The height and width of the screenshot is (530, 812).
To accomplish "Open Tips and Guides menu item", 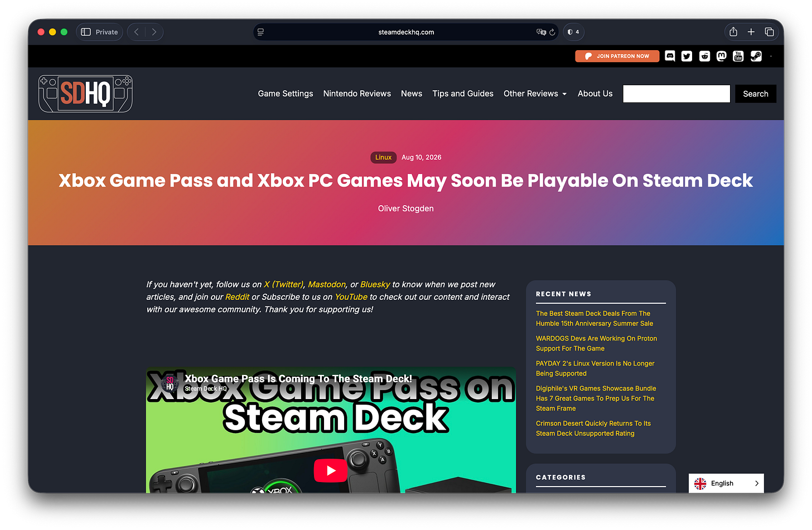I will (x=463, y=94).
